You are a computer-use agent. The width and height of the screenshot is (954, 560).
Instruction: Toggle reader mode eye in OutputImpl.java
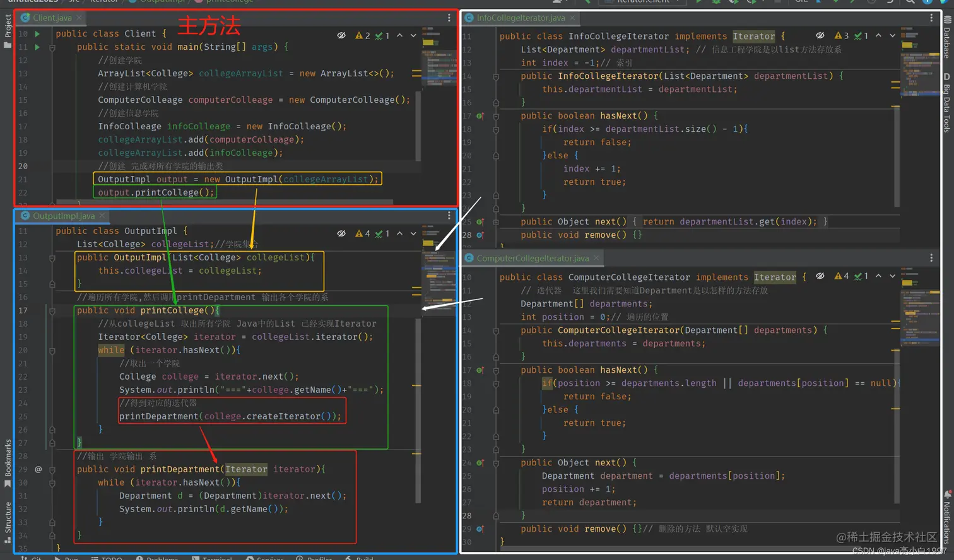[341, 233]
